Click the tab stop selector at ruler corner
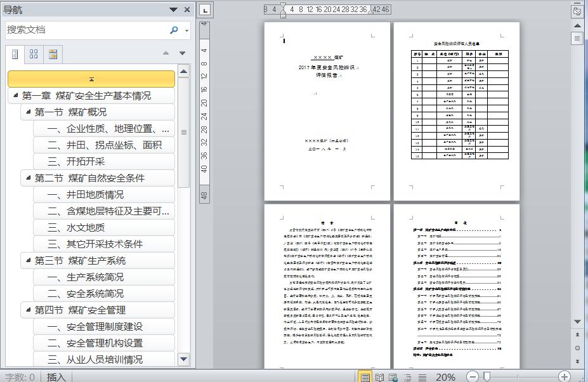Screen dimensions: 588x382 (x=205, y=10)
